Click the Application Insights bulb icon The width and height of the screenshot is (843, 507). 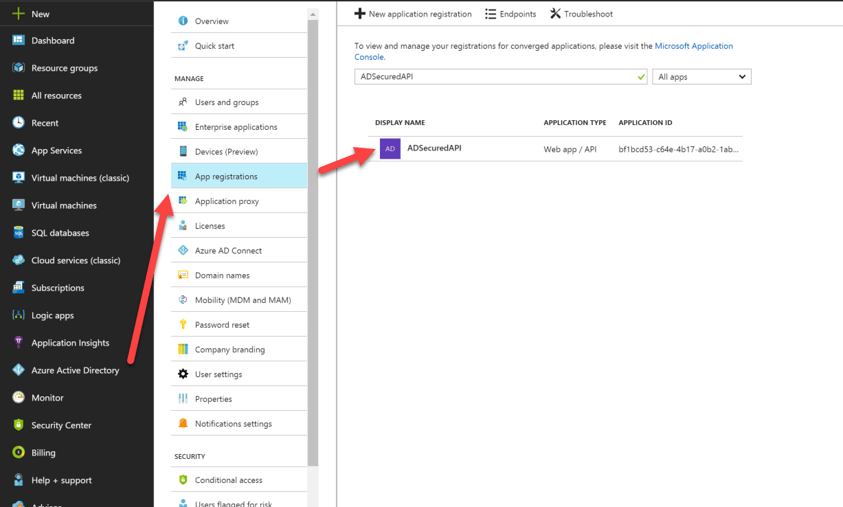click(x=18, y=342)
